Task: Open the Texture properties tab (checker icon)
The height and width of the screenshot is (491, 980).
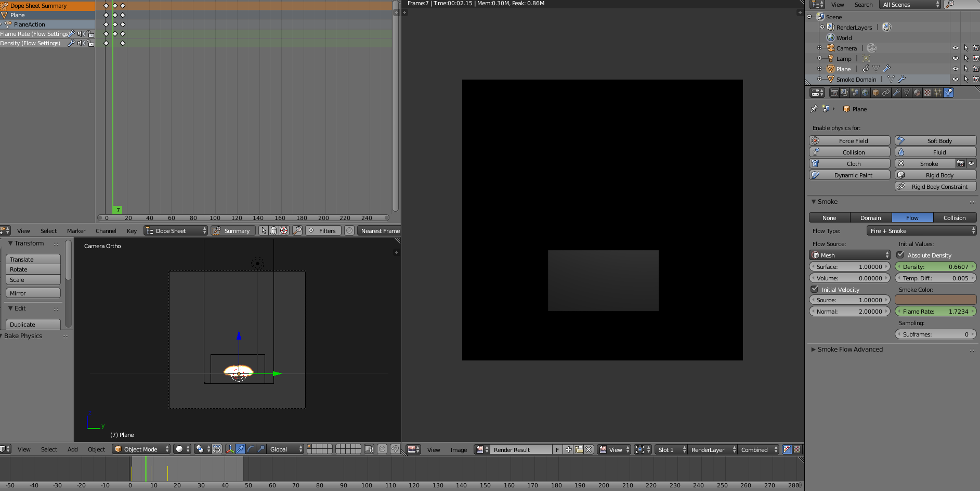Action: (927, 93)
